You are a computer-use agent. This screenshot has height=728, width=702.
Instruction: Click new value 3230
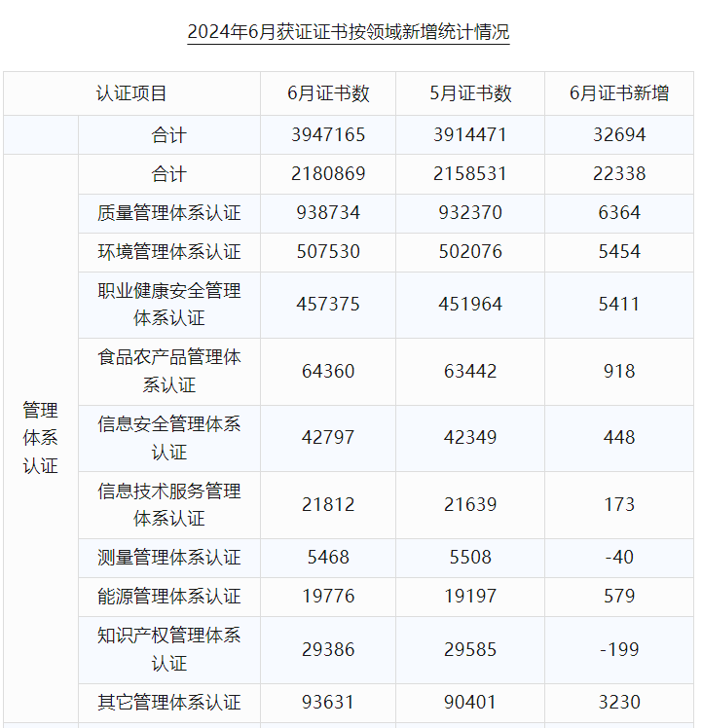coord(619,702)
